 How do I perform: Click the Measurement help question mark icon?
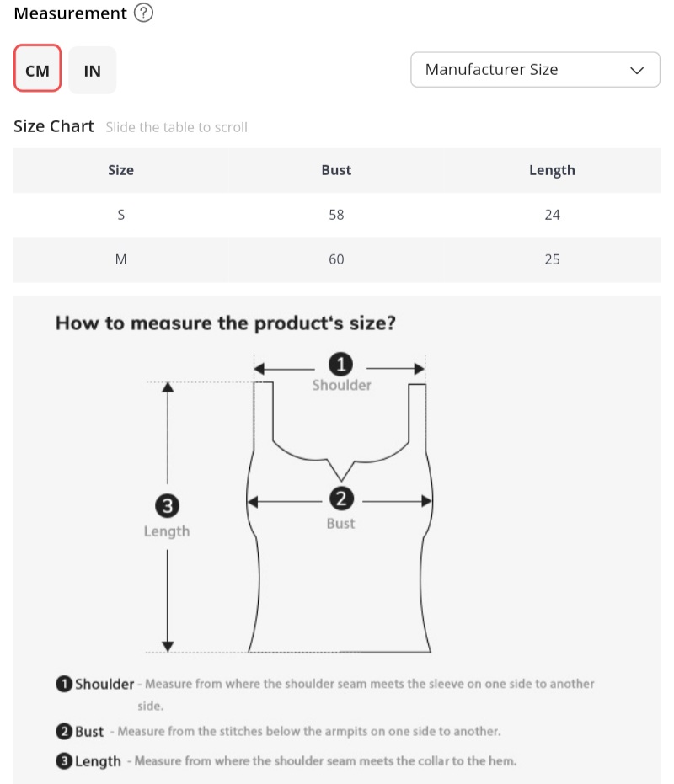coord(143,13)
